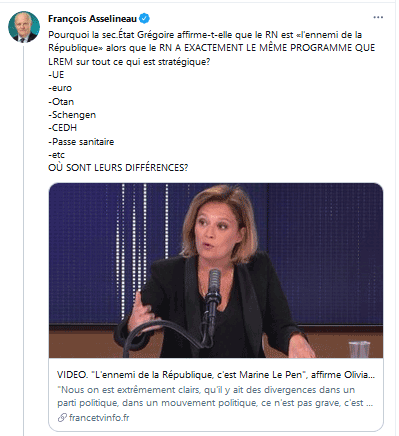Open François Asselineau's profile avatar
Image resolution: width=399 pixels, height=436 pixels.
pos(24,27)
